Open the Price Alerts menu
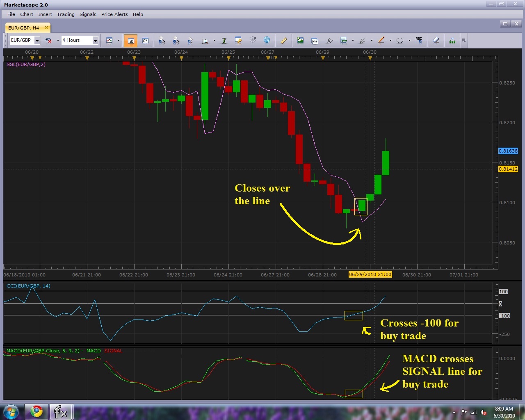The width and height of the screenshot is (525, 420). pos(114,14)
